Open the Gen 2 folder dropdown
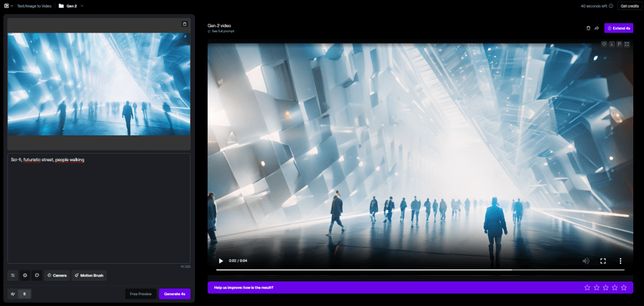Viewport: 644px width, 306px height. click(71, 6)
